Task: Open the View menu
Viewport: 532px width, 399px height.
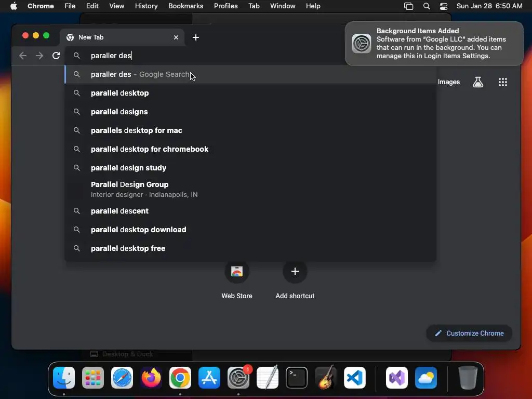Action: tap(116, 6)
